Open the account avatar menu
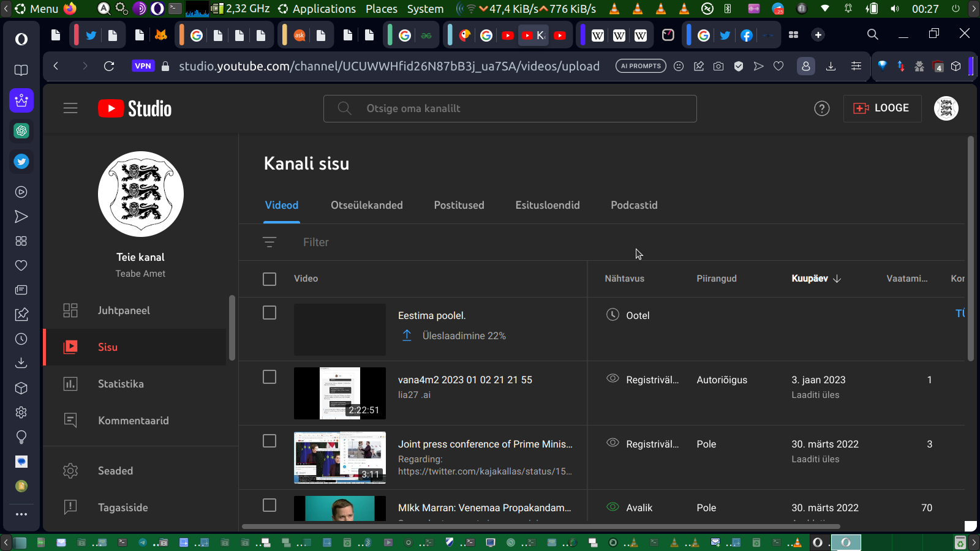This screenshot has width=980, height=551. [x=946, y=108]
